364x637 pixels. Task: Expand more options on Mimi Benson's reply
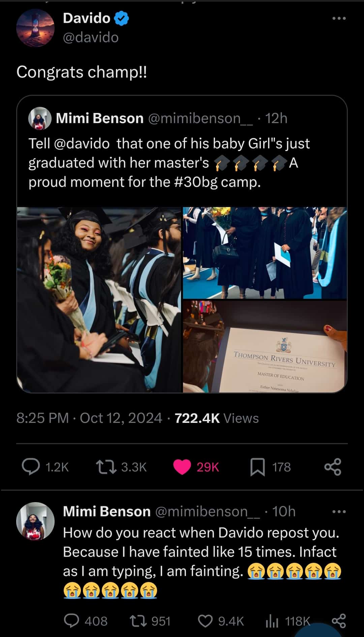(339, 512)
